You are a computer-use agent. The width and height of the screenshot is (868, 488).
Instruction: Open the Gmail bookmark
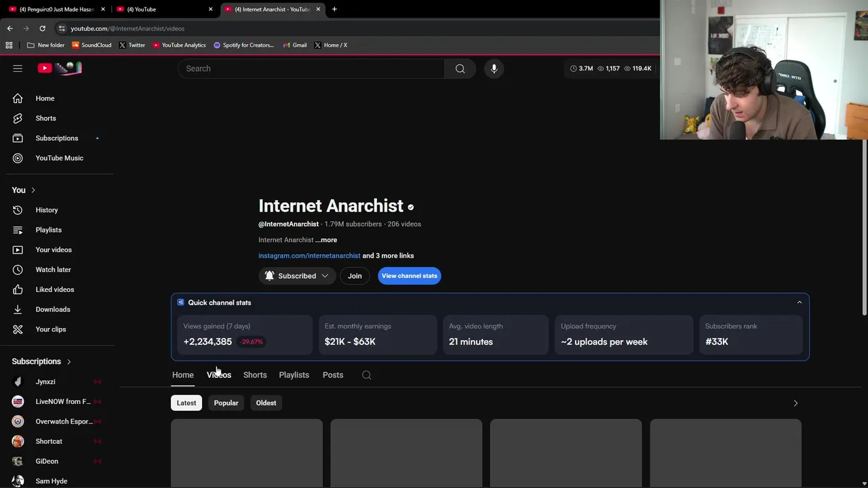point(294,45)
